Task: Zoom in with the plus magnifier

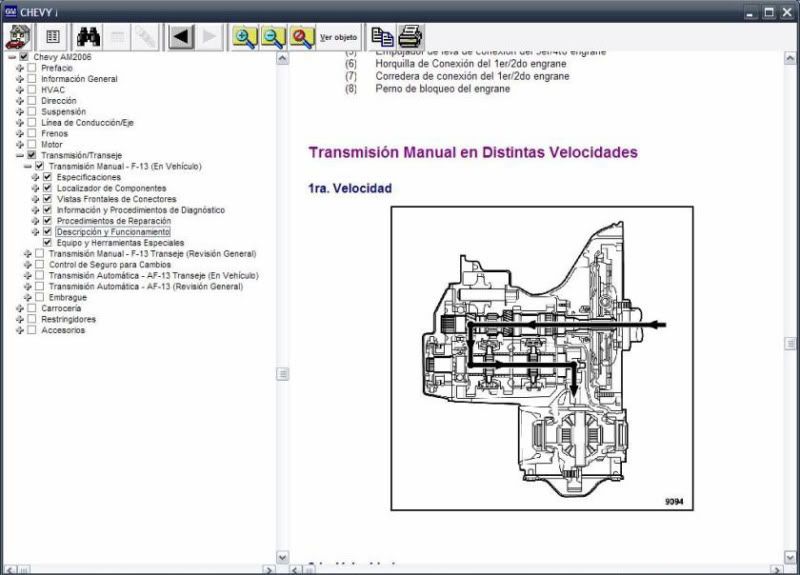Action: [244, 37]
